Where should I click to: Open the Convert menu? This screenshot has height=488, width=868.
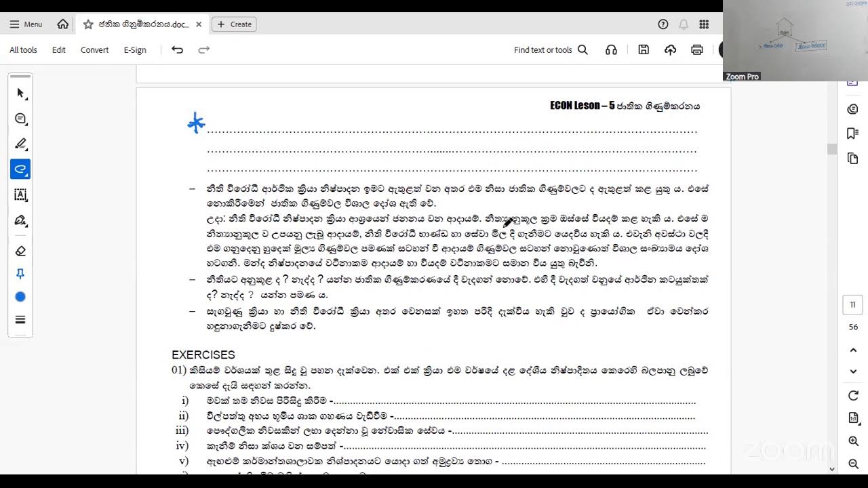click(x=94, y=49)
